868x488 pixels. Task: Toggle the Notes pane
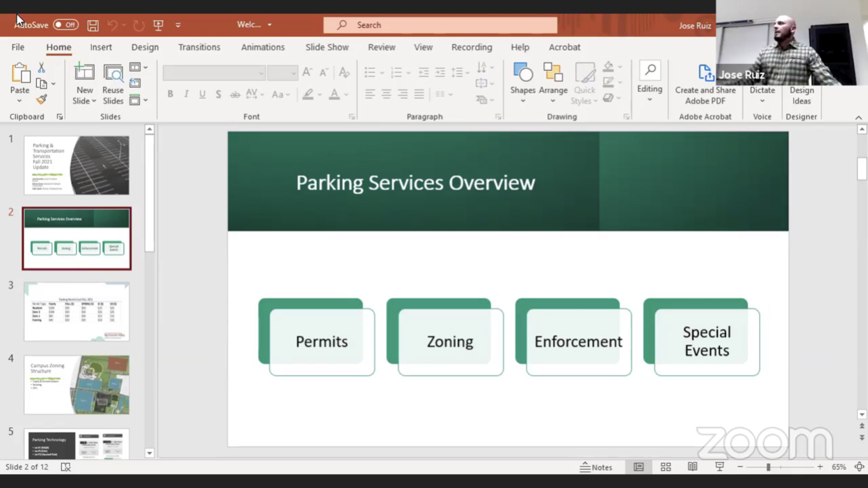tap(596, 467)
